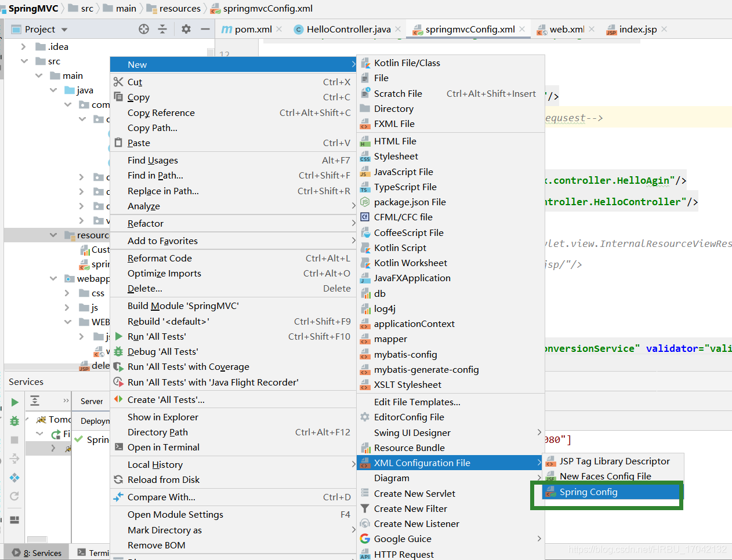This screenshot has width=732, height=560.
Task: Click Directory Path menu entry
Action: coord(233,432)
